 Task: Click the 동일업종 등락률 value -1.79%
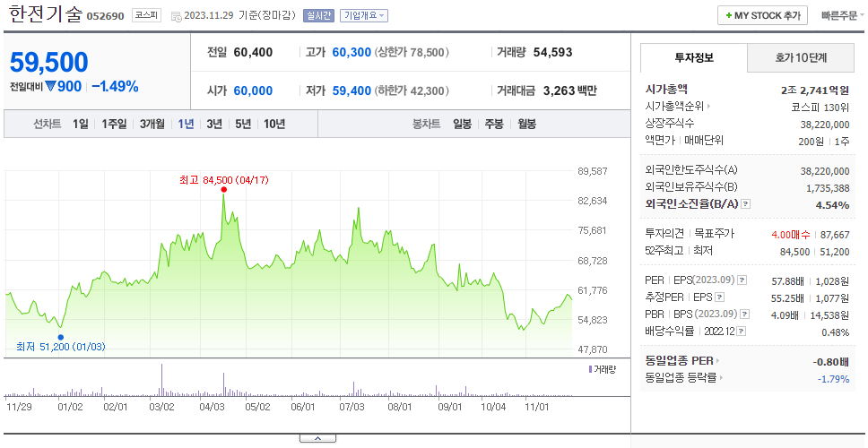pos(833,379)
